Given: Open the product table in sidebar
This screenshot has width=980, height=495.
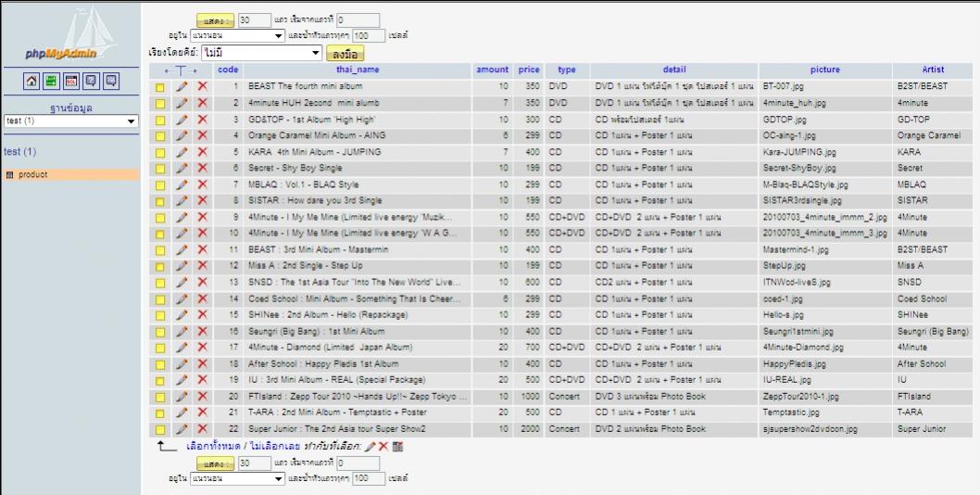Looking at the screenshot, I should pos(32,175).
